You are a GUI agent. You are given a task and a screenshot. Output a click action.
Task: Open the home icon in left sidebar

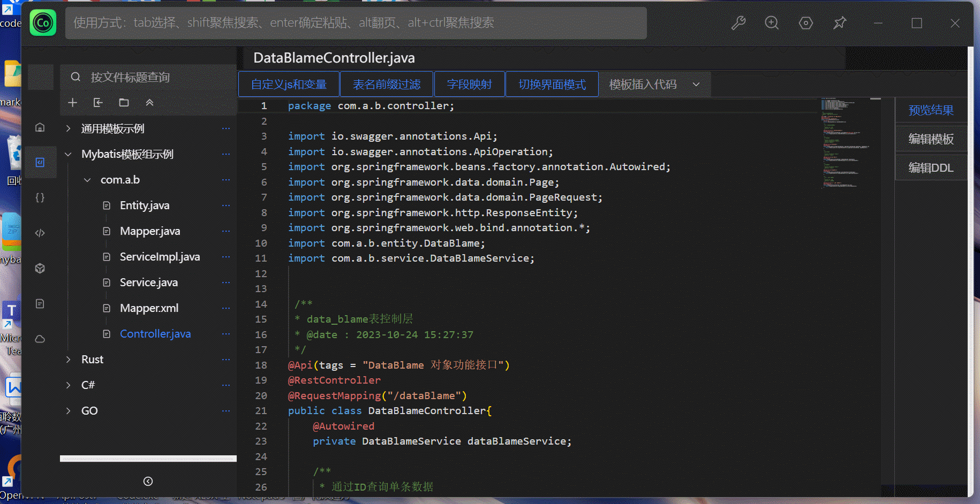[40, 127]
